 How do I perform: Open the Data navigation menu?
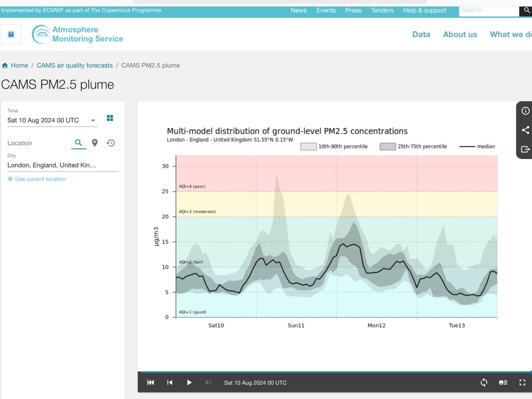point(421,34)
